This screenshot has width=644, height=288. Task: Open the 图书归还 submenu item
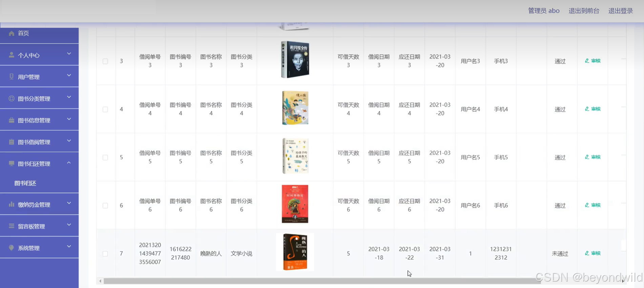(25, 183)
